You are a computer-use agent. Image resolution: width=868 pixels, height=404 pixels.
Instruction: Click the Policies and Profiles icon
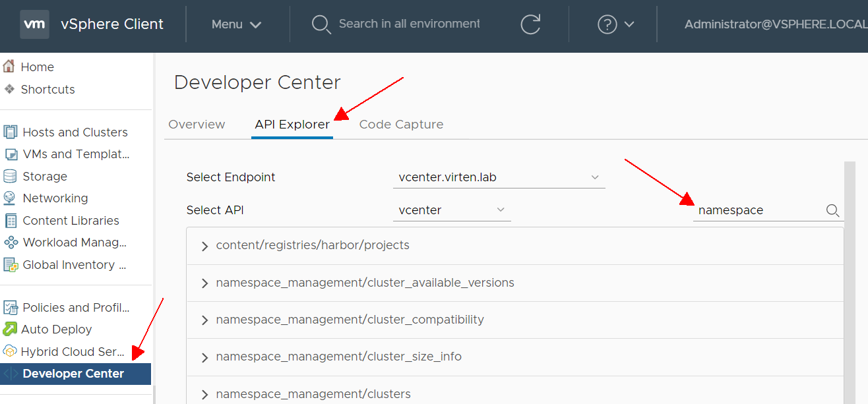point(10,307)
